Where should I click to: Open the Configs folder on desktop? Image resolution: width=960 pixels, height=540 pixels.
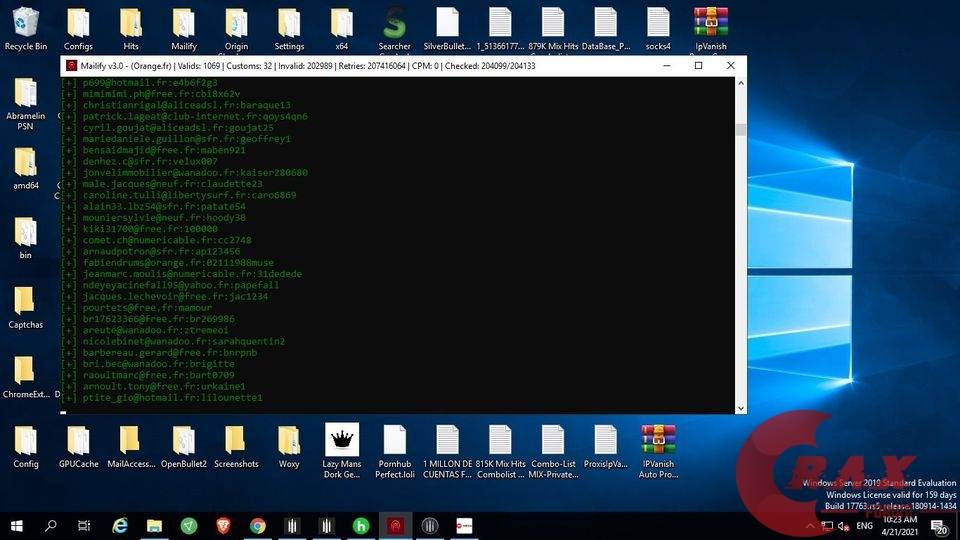[x=78, y=28]
